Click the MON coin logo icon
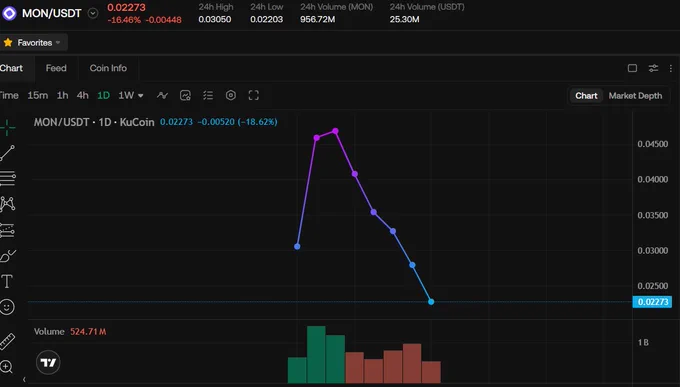680x387 pixels. (9, 13)
